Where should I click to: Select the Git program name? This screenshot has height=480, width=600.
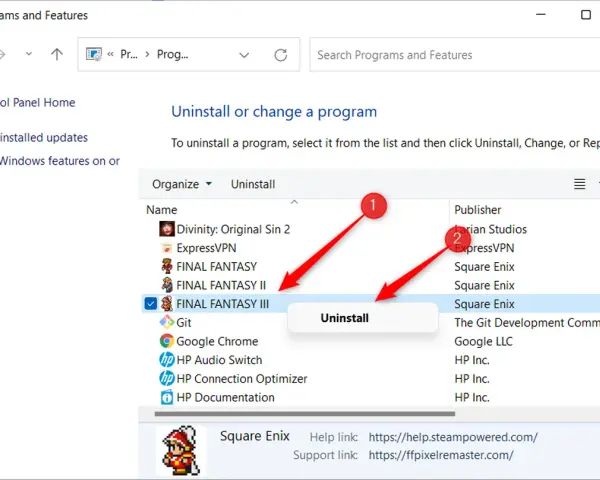click(x=184, y=323)
